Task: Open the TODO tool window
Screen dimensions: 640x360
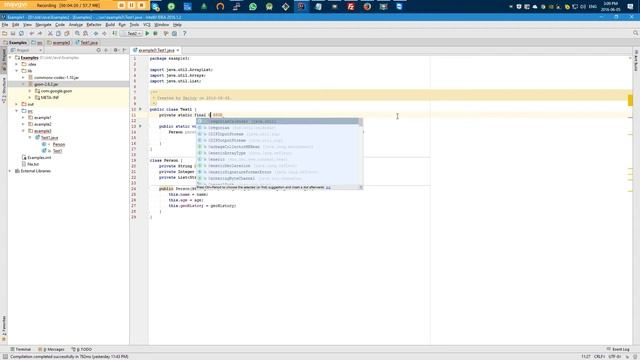Action: pos(82,349)
